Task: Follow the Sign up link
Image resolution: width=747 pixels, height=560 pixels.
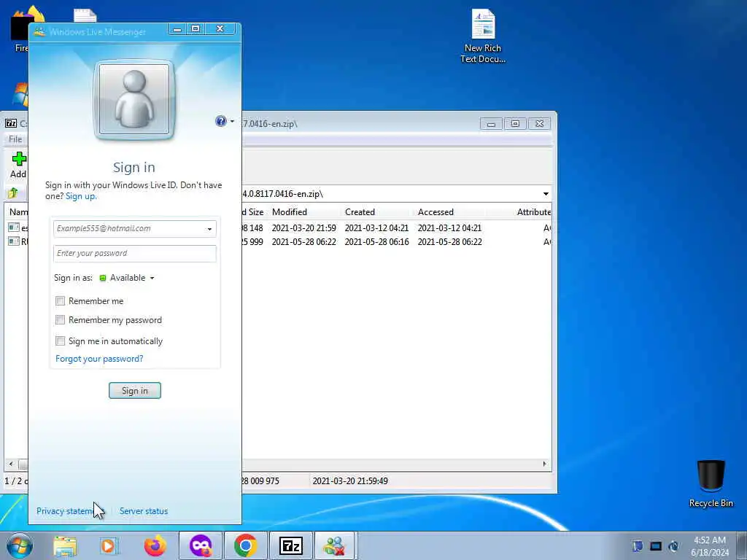Action: pyautogui.click(x=80, y=196)
